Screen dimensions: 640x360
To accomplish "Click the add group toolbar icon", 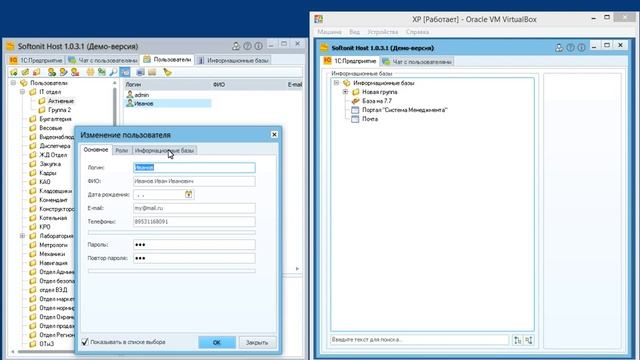I will pos(14,72).
